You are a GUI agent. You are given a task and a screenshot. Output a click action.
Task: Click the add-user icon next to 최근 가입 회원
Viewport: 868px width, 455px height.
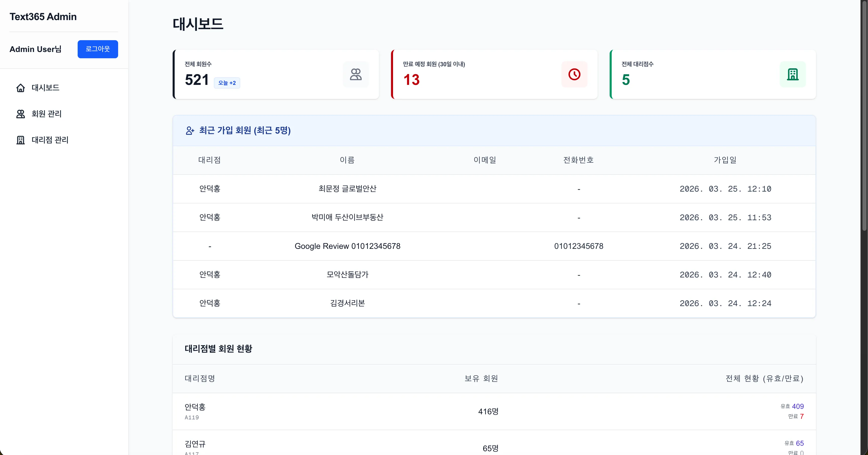pos(190,131)
